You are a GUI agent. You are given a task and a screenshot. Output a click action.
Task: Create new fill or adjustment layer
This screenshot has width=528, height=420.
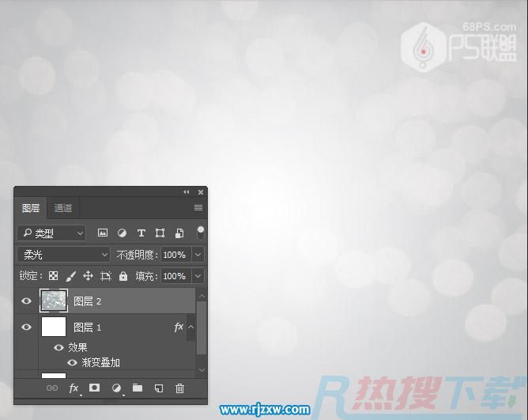pyautogui.click(x=116, y=388)
